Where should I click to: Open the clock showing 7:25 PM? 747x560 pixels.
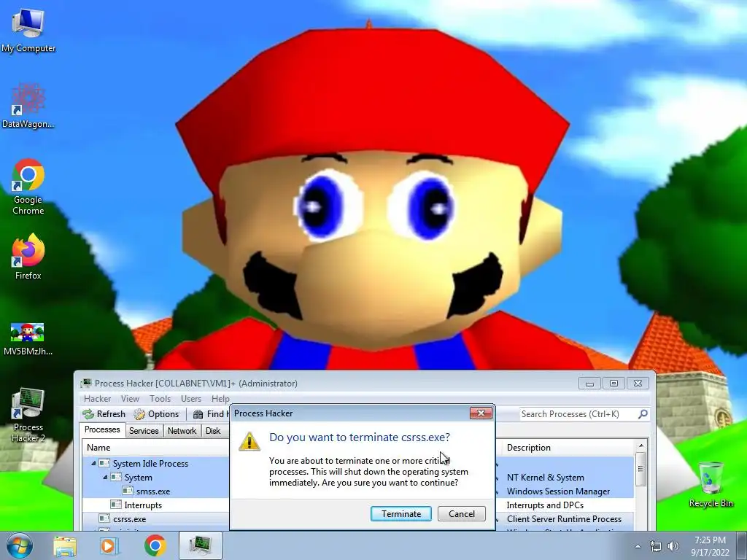coord(710,546)
